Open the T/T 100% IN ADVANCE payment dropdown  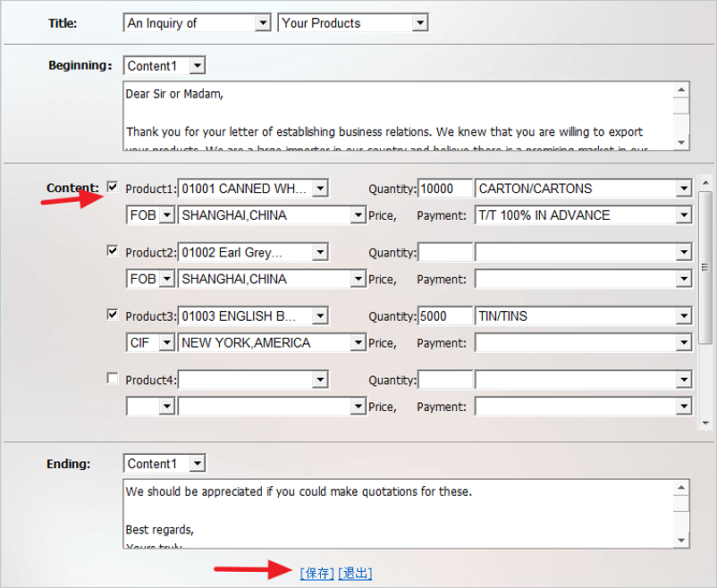[684, 215]
